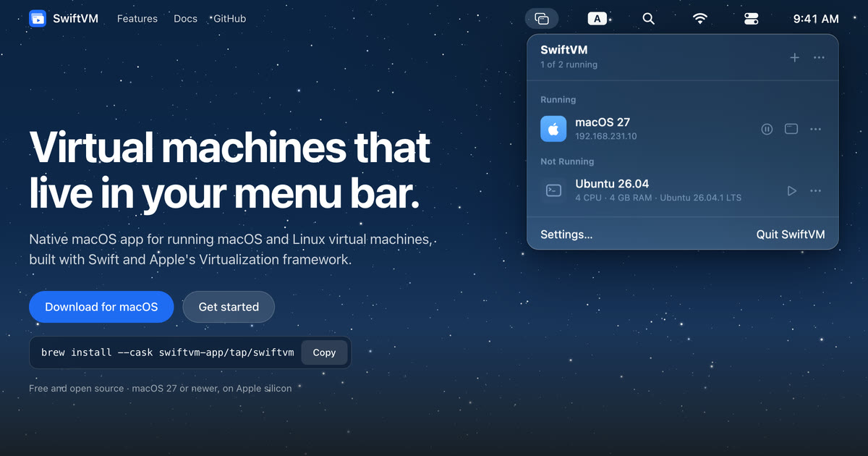Image resolution: width=868 pixels, height=456 pixels.
Task: Open the SwiftVM panel header more options
Action: (819, 57)
